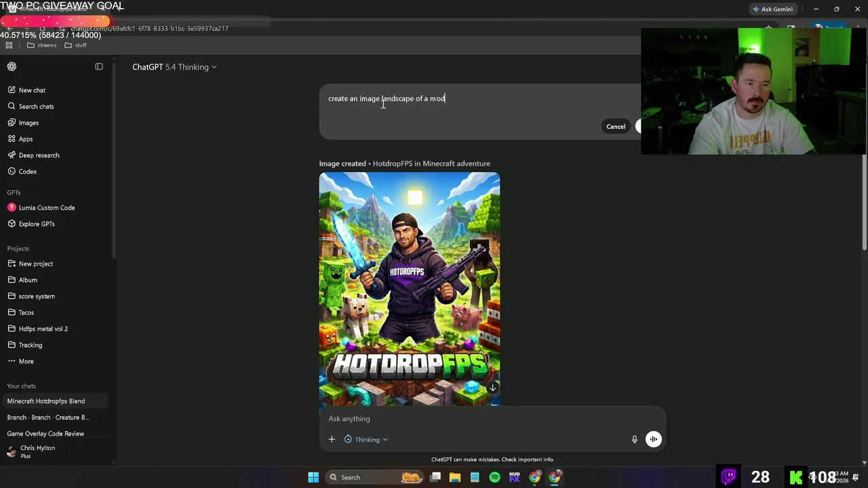Click the page vertical scrollbar

864,203
